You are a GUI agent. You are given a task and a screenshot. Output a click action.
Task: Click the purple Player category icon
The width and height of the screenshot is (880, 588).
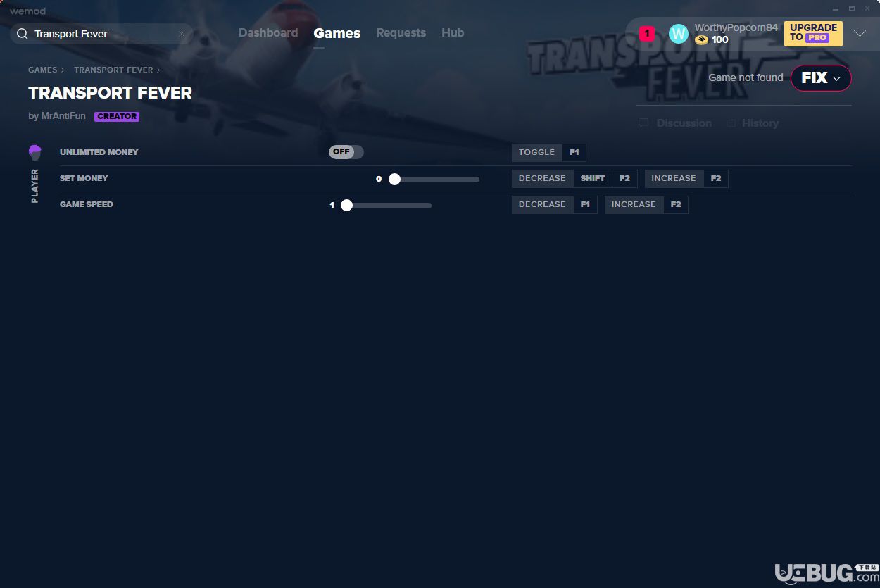point(35,152)
